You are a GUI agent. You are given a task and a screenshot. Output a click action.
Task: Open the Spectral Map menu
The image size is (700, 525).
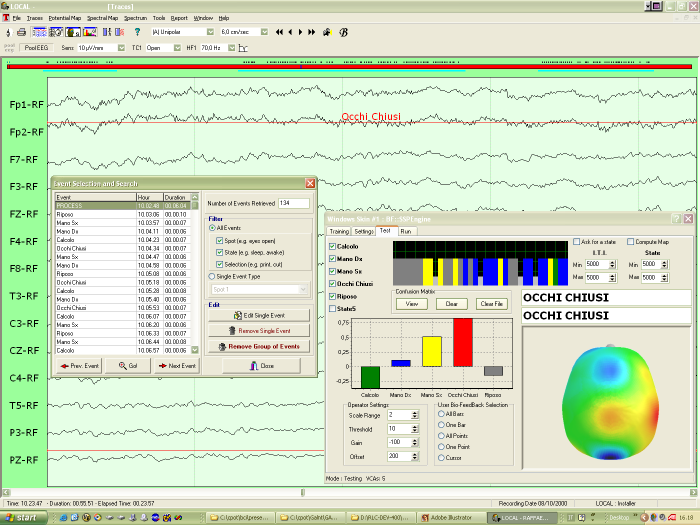pos(101,18)
